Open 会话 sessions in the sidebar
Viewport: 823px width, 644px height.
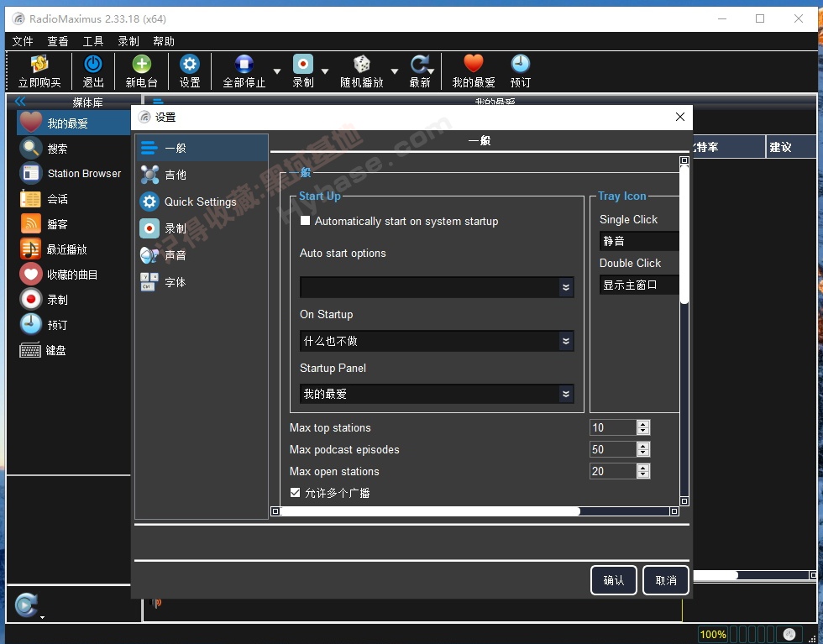click(x=44, y=199)
